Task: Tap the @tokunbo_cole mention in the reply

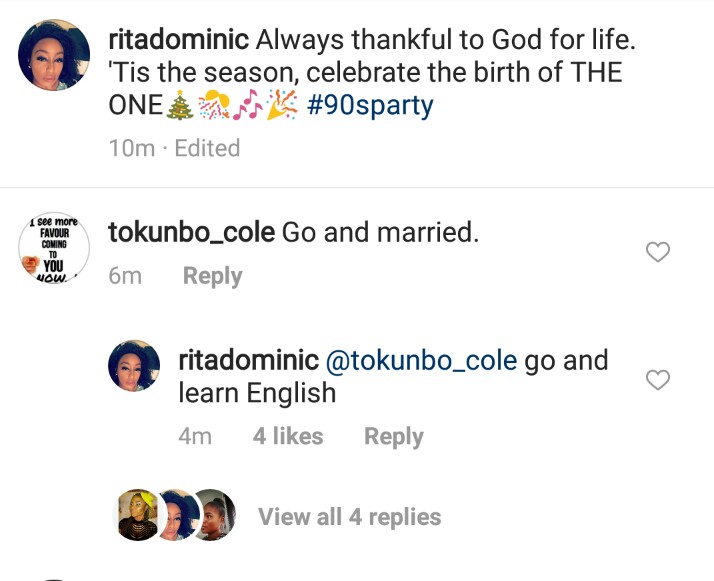Action: click(x=421, y=360)
